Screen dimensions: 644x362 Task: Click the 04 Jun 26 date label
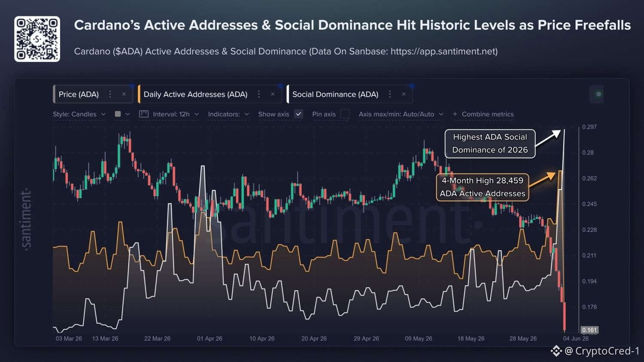576,338
